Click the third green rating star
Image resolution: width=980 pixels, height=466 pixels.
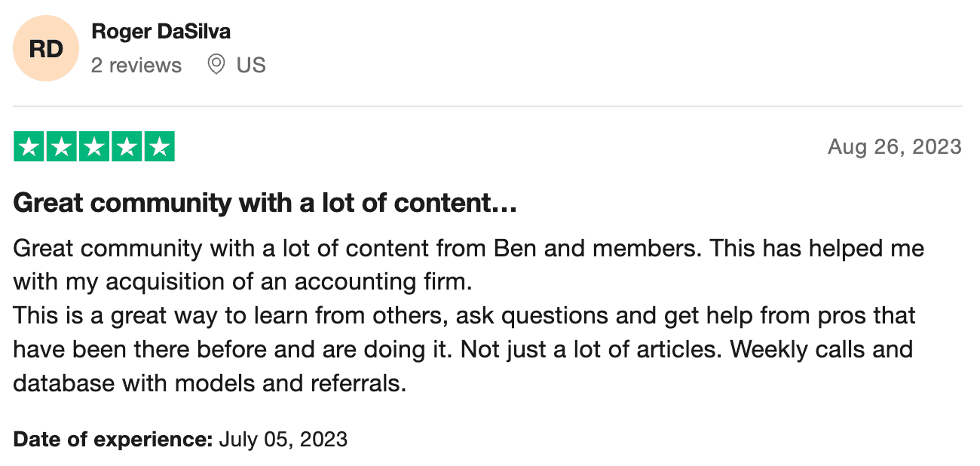94,146
